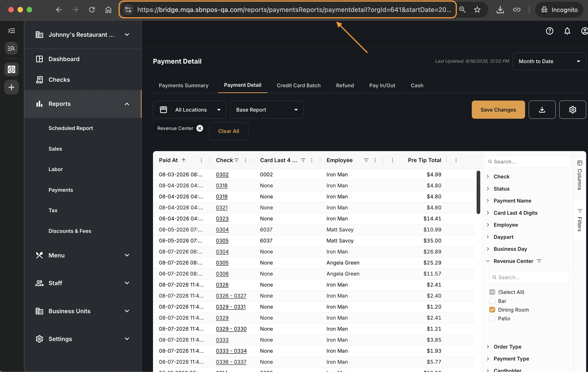Expand the Settings sidebar section
The image size is (588, 372).
tap(83, 339)
